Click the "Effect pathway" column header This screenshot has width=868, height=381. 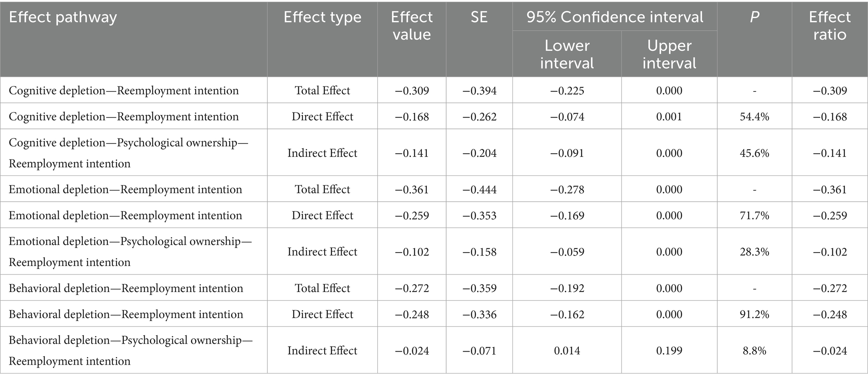coord(63,18)
